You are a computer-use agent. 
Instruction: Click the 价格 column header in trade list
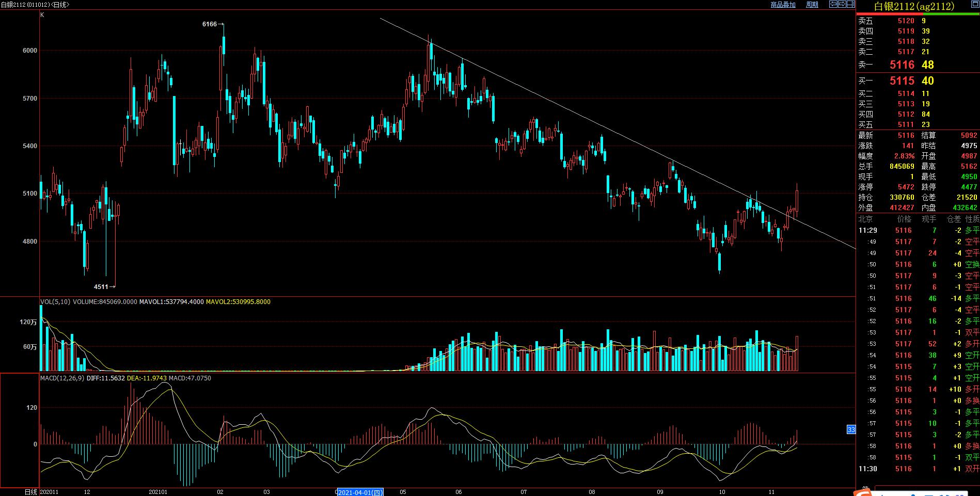904,219
